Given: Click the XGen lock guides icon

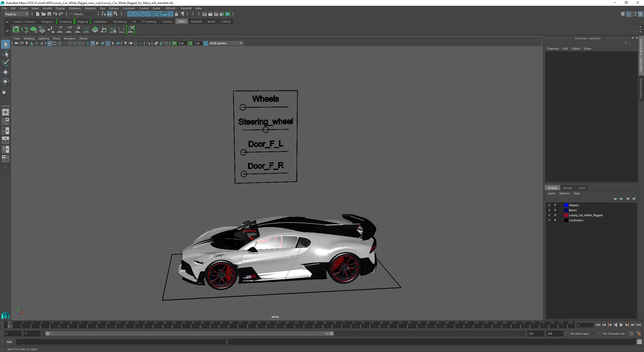Looking at the screenshot, I should click(77, 30).
